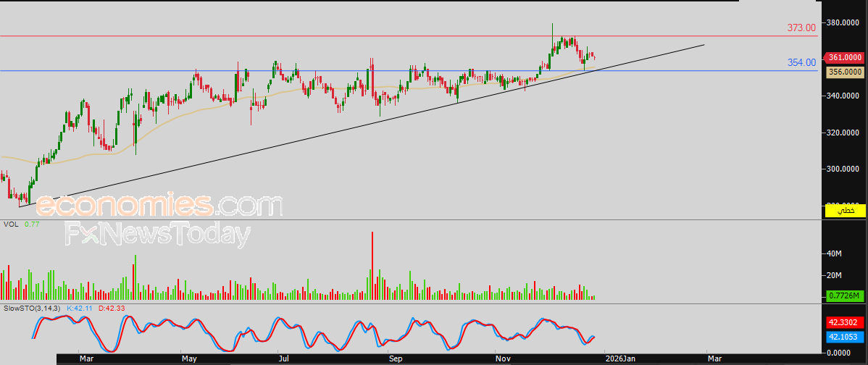Click the blue 42.1053 stochastic tag
The image size is (868, 365).
[x=846, y=336]
